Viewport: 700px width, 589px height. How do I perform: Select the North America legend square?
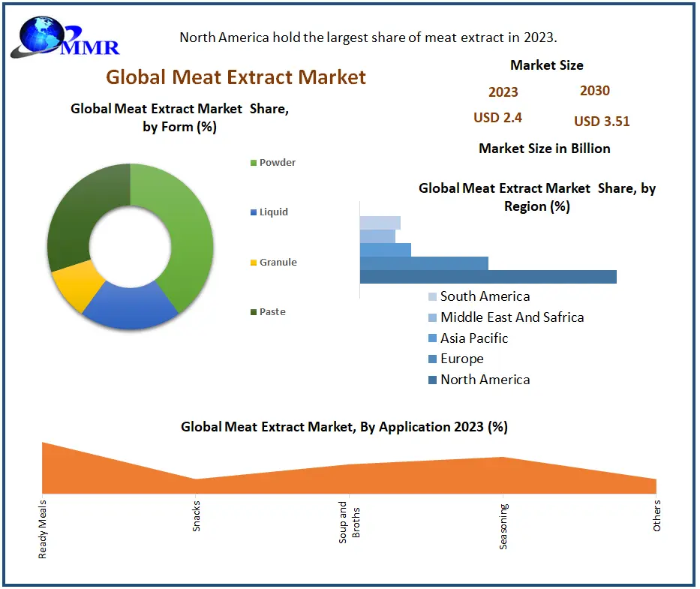pos(432,380)
